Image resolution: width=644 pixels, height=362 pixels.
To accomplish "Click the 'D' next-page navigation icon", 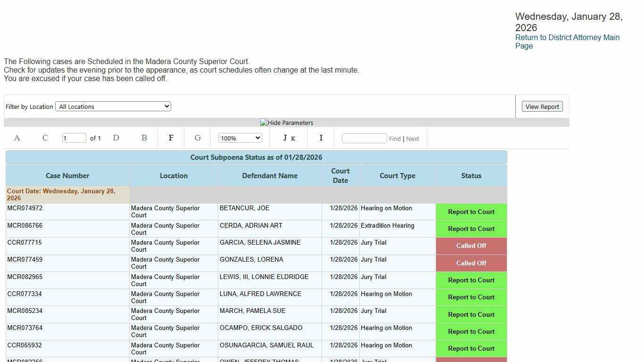I will pos(116,138).
